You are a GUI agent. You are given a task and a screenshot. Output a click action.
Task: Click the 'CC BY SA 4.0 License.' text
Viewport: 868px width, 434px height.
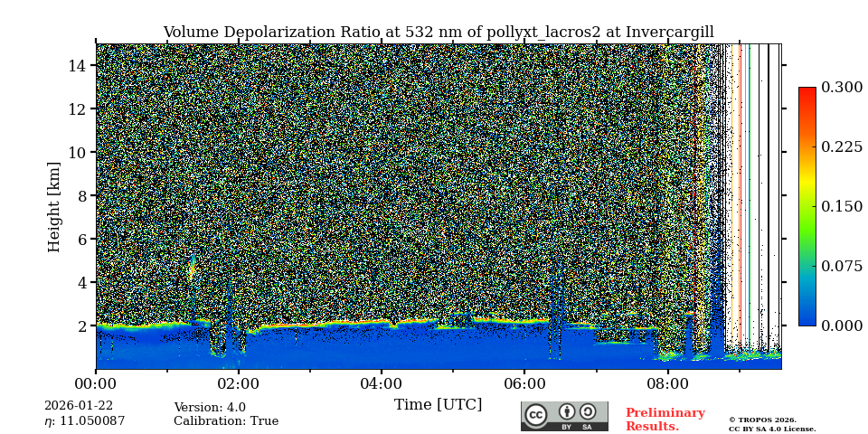point(772,429)
